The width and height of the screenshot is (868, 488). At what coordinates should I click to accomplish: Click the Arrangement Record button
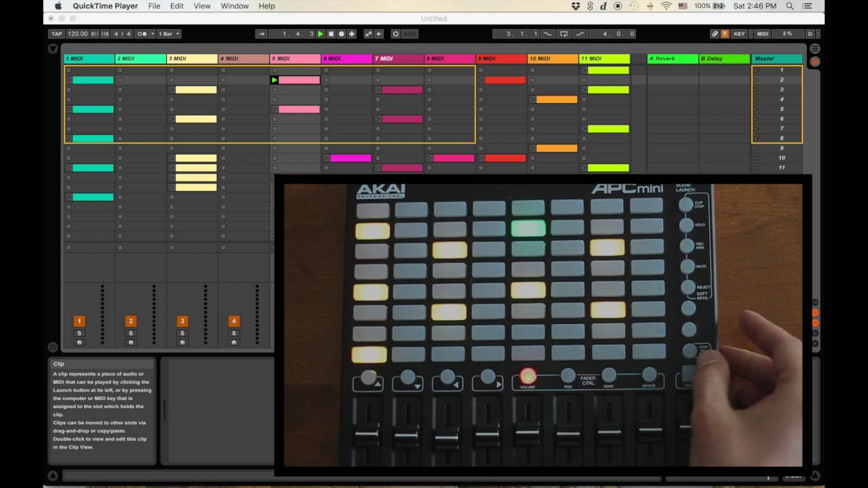pyautogui.click(x=341, y=34)
